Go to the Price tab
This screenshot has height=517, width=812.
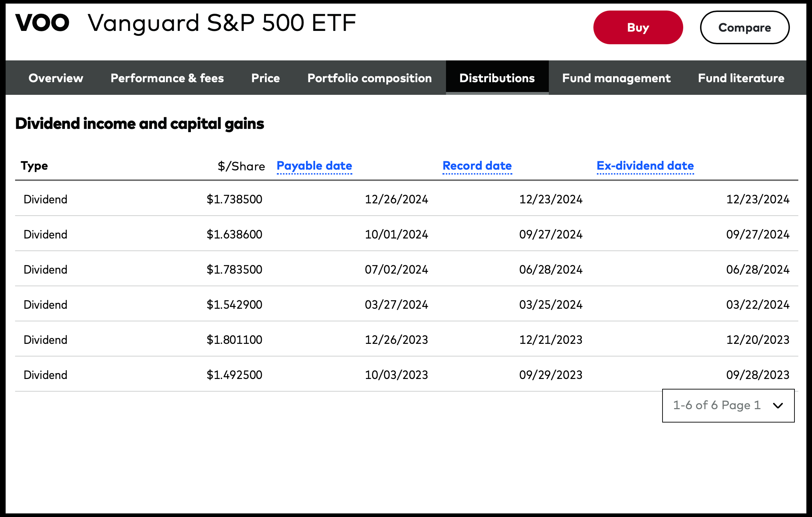[x=265, y=78]
